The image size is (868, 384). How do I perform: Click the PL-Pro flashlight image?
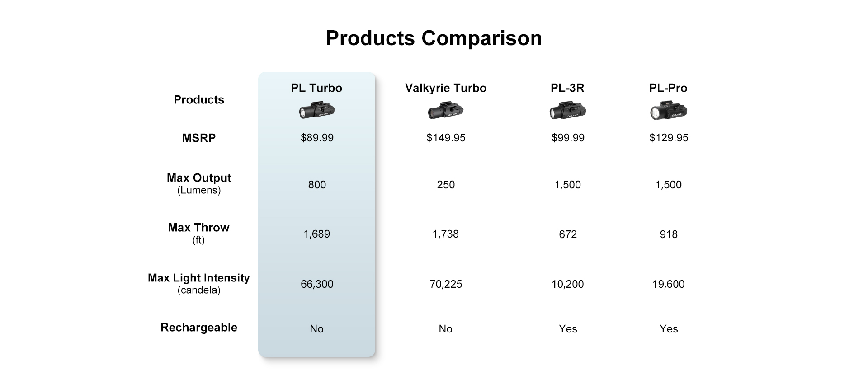[x=669, y=111]
